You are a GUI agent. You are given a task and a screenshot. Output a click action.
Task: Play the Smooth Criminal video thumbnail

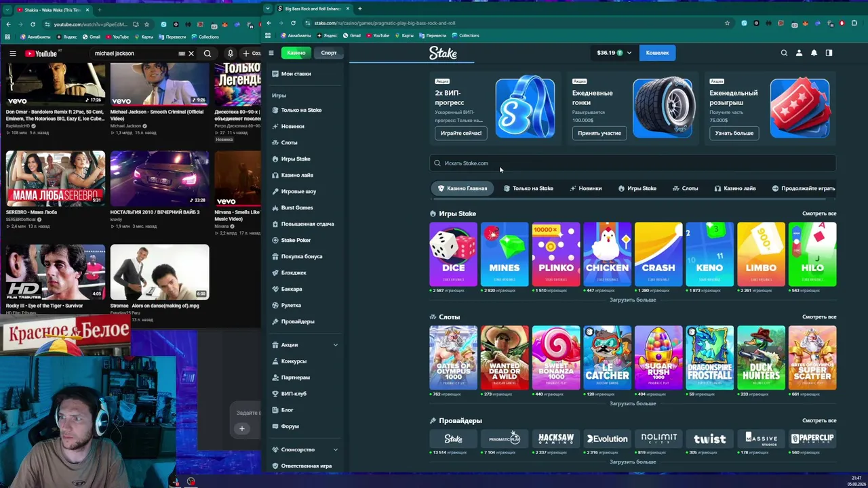click(159, 84)
